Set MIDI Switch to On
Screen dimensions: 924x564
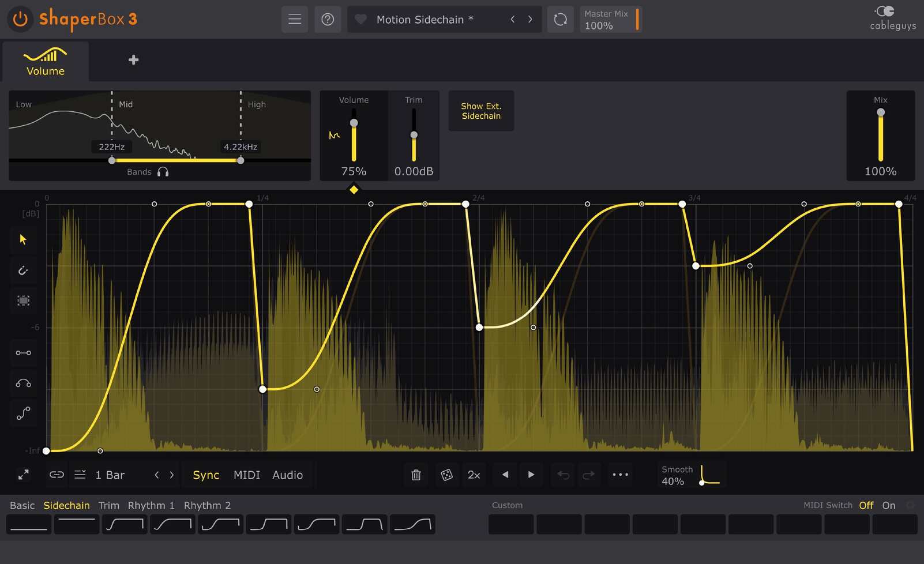tap(889, 505)
